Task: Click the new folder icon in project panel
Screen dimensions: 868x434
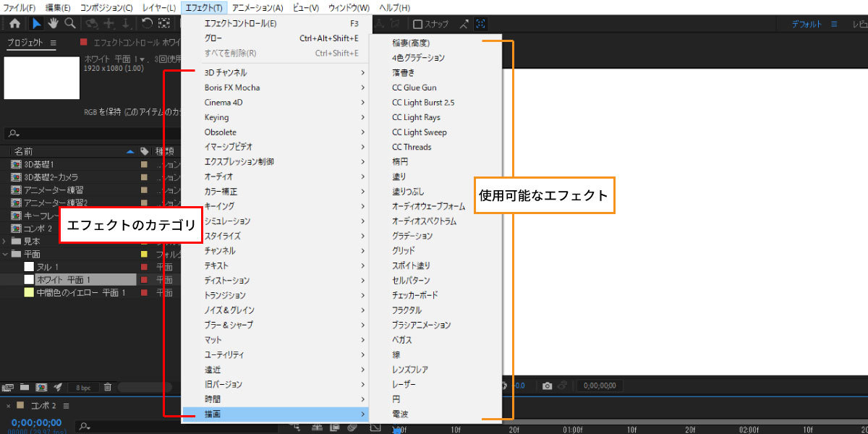Action: [x=25, y=387]
